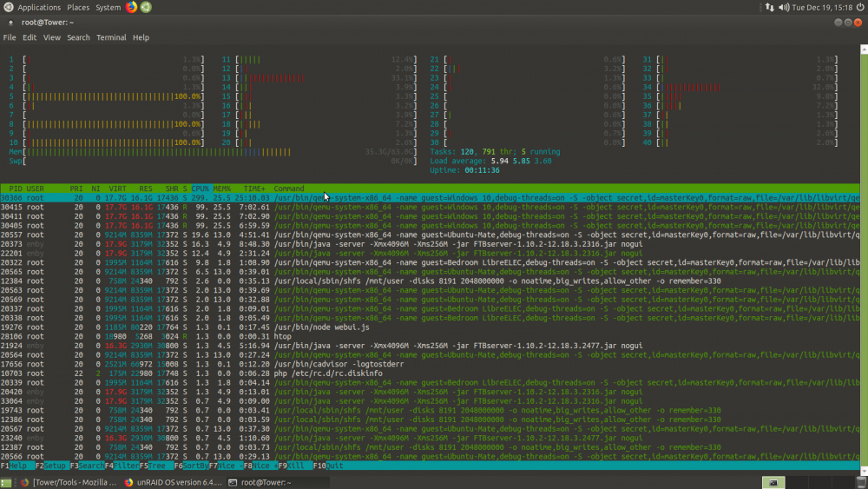Open the System menu
This screenshot has width=868, height=489.
coord(108,8)
